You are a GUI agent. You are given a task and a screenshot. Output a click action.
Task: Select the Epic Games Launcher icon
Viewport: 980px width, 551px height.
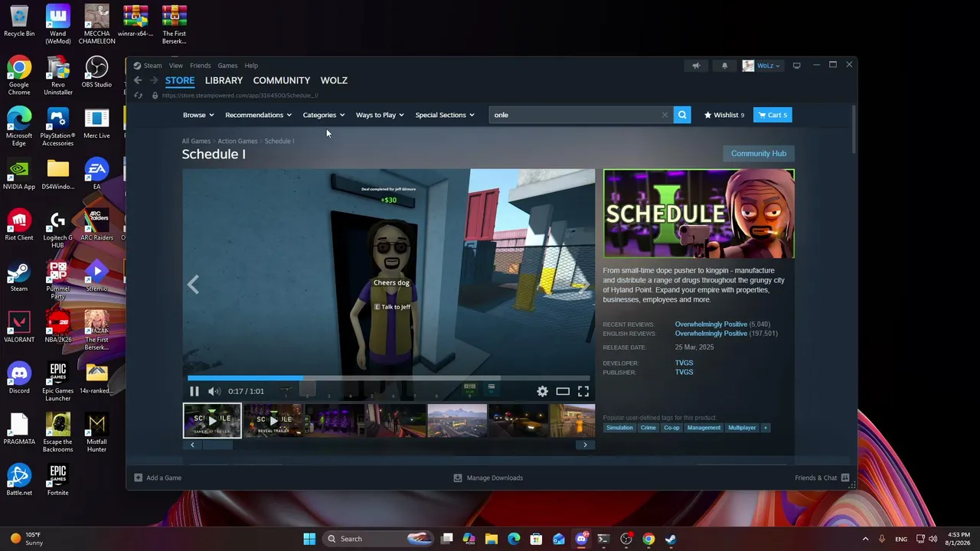(x=57, y=382)
